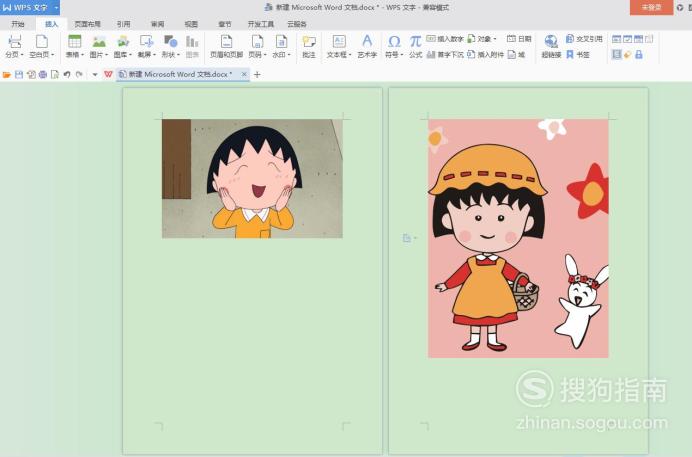The height and width of the screenshot is (457, 692).
Task: Click the print preview quick-access icon
Action: (55, 75)
